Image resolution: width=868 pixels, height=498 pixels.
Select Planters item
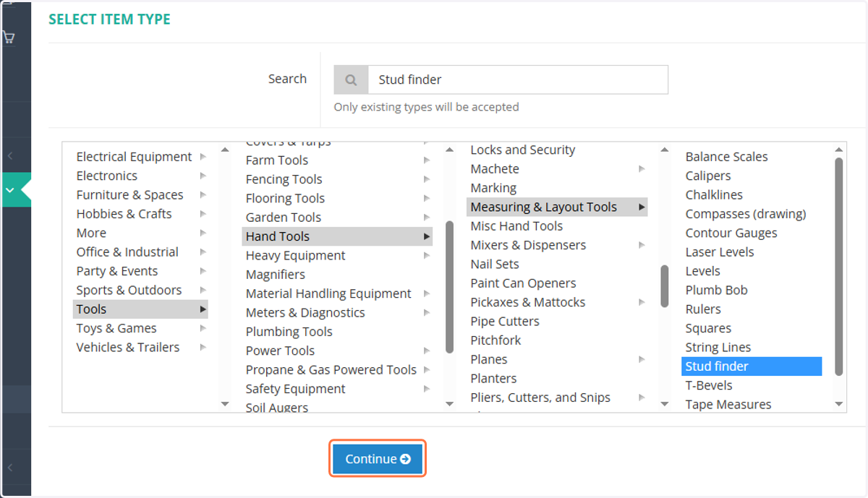[x=493, y=379]
